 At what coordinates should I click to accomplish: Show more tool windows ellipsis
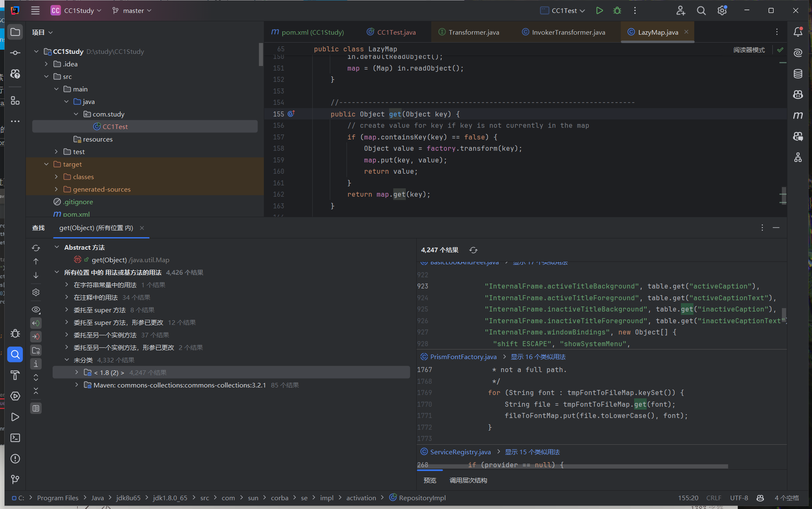[x=15, y=121]
